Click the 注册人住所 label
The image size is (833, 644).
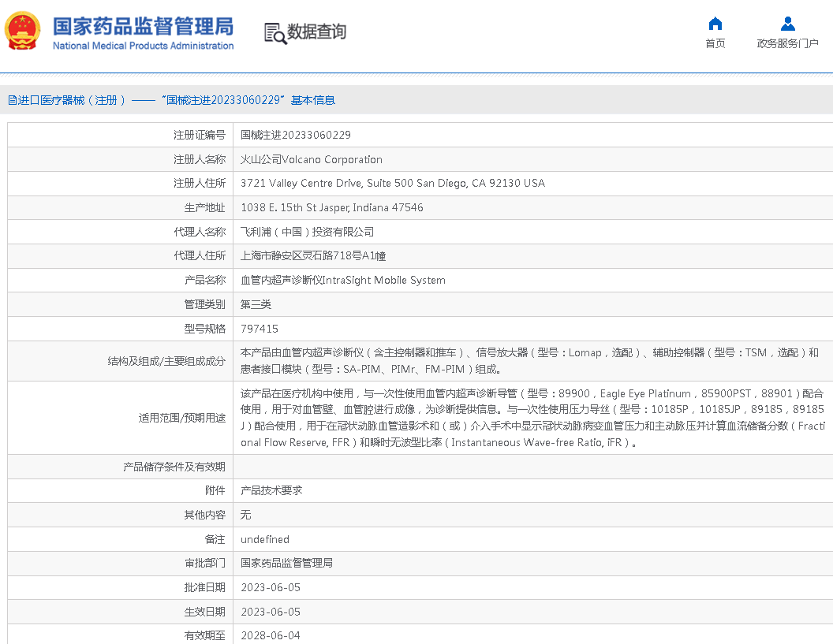pos(200,183)
